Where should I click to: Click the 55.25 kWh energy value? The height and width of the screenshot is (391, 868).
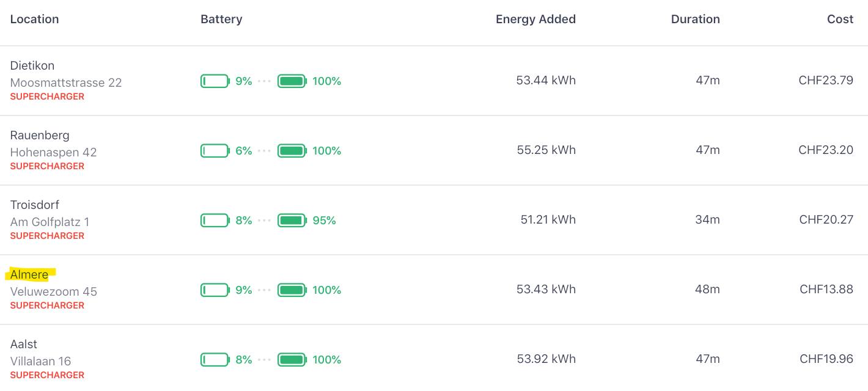pyautogui.click(x=546, y=150)
